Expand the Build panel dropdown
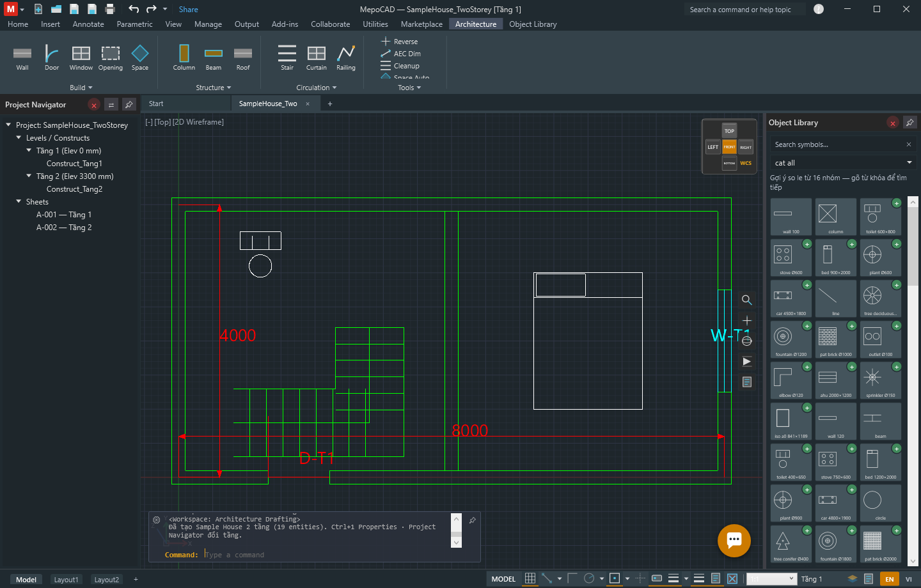 (x=81, y=88)
